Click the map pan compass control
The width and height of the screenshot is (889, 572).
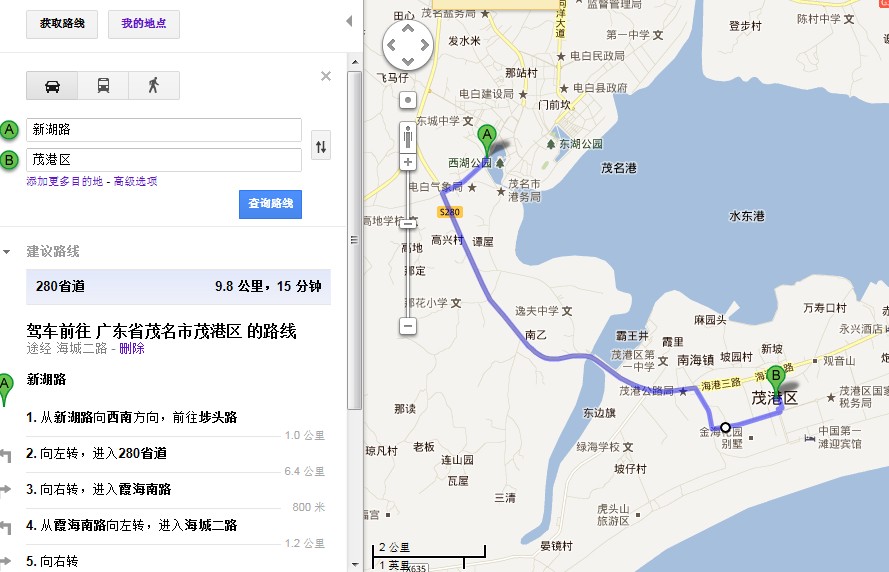[x=408, y=45]
